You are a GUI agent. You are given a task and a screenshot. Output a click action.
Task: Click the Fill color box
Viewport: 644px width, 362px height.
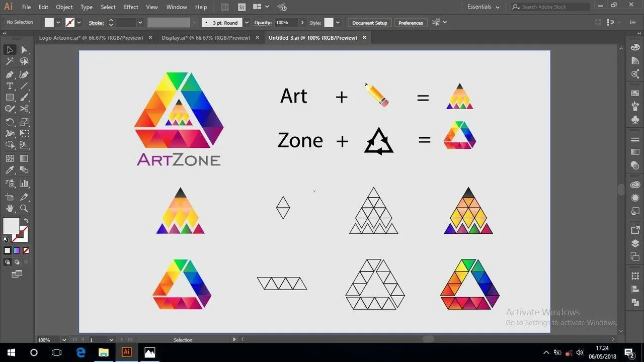11,226
